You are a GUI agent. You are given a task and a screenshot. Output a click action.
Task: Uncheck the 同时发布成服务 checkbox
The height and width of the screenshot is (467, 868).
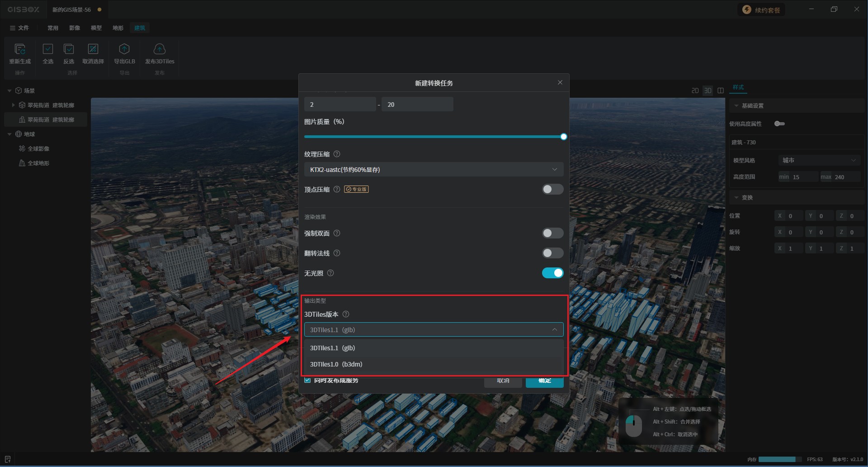point(308,381)
